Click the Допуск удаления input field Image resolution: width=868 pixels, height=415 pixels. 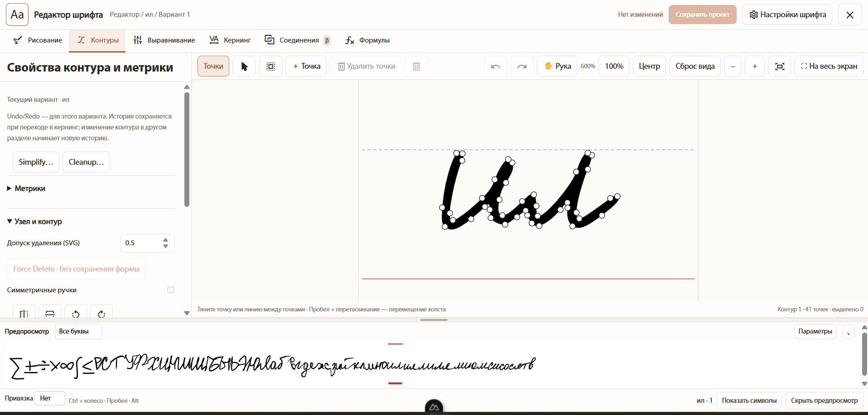(148, 243)
